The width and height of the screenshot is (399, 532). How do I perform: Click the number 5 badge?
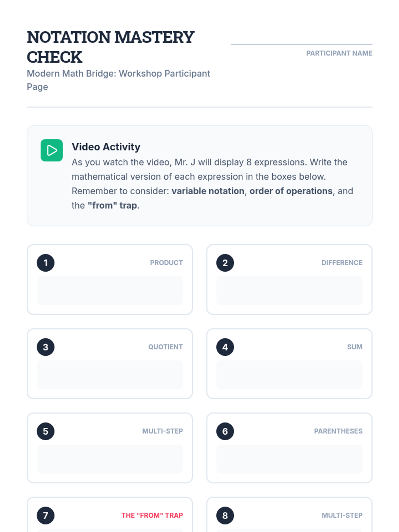[46, 431]
